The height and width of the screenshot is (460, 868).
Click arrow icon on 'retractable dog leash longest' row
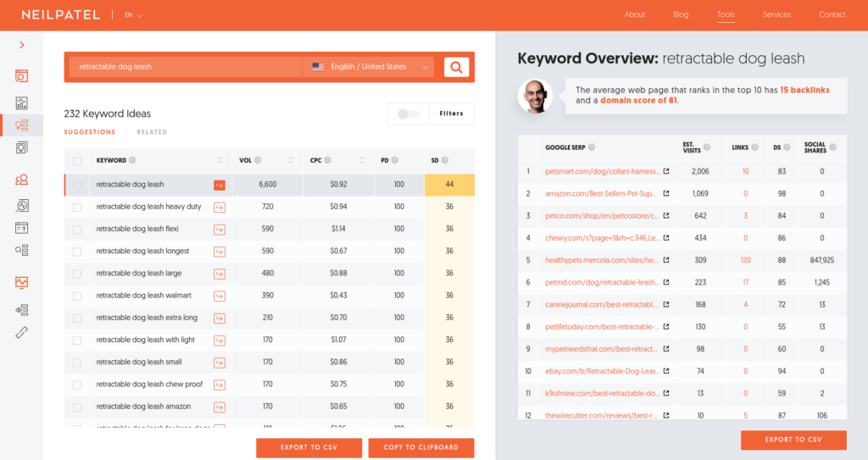[x=220, y=252]
